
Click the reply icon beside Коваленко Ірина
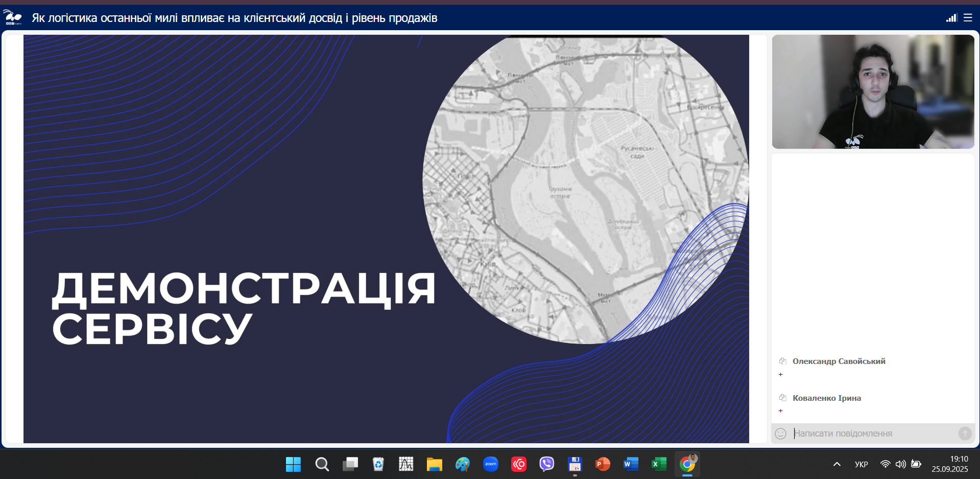(782, 398)
